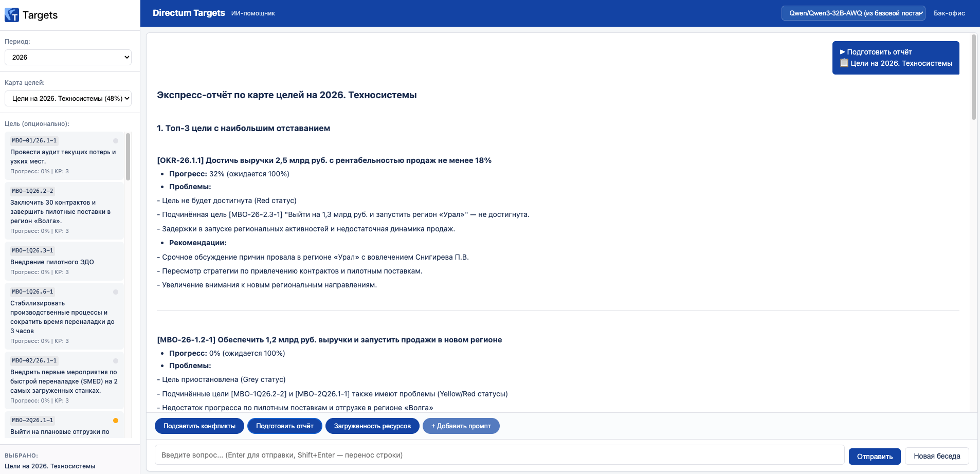Click the line "Цель не будет достигнута (Red статус)"
980x474 pixels.
pos(227,200)
